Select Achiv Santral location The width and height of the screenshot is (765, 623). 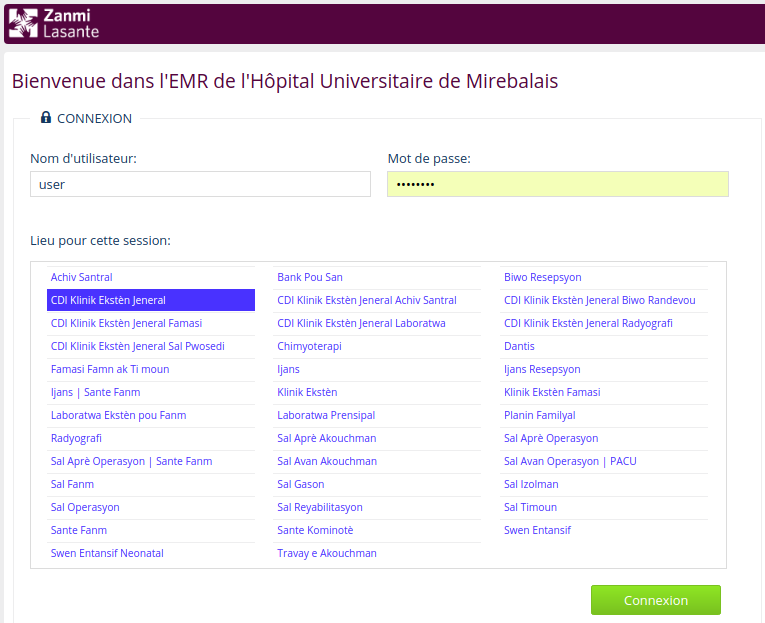pyautogui.click(x=151, y=277)
